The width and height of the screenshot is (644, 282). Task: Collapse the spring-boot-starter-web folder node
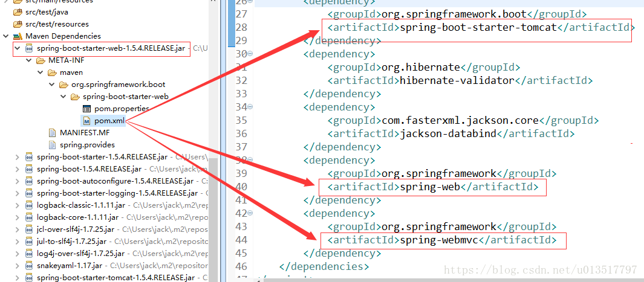pos(63,97)
